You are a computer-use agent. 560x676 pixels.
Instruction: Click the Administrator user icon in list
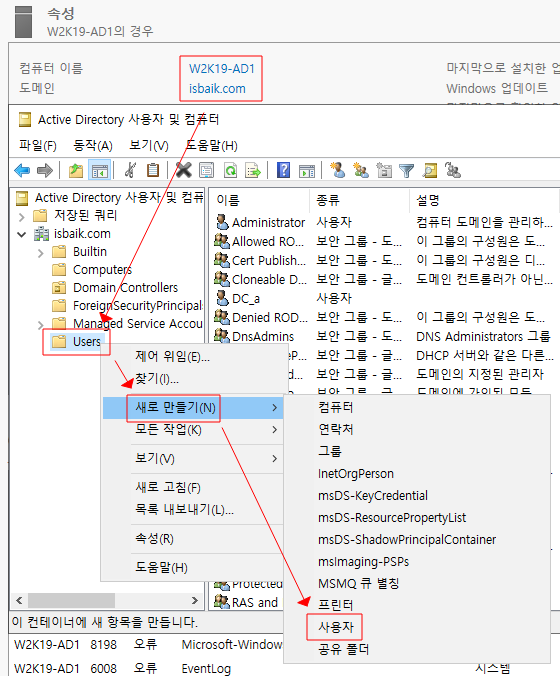pyautogui.click(x=222, y=222)
